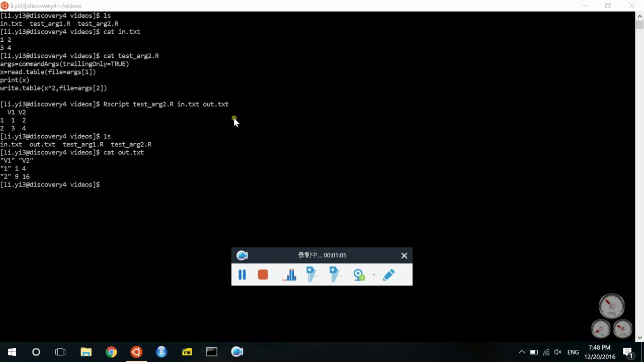644x362 pixels.
Task: Click the '"V1" "V2"' header output line
Action: click(17, 160)
